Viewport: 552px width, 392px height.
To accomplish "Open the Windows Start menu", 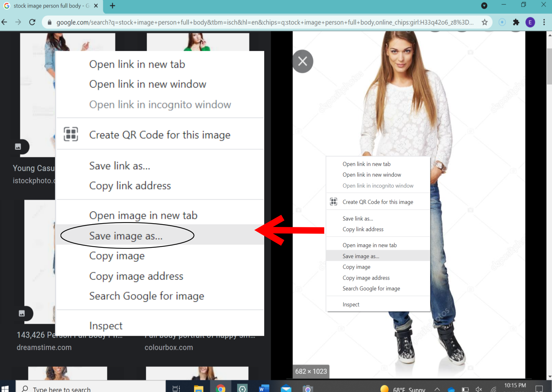I will pyautogui.click(x=5, y=389).
